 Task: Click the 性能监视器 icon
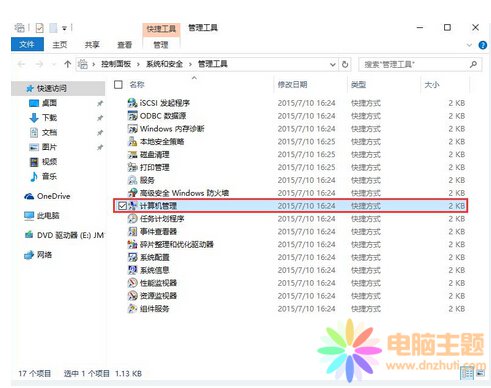(132, 283)
